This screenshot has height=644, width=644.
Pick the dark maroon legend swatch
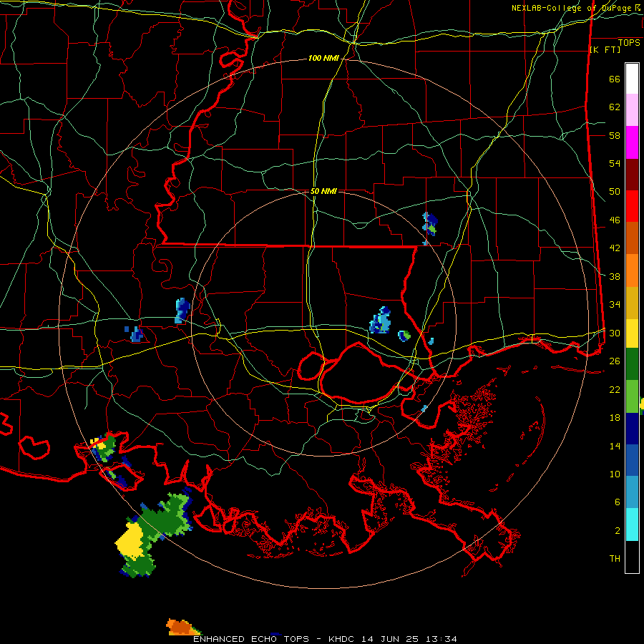coord(632,175)
